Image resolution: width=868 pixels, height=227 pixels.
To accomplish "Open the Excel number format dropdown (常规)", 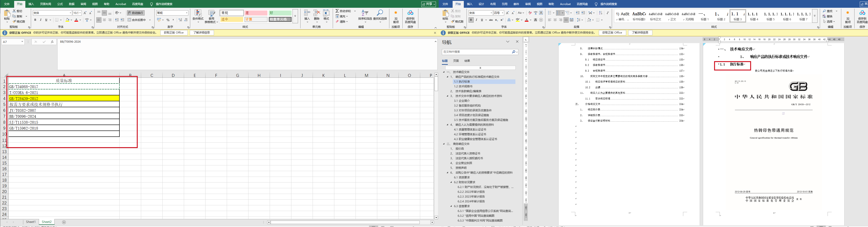I will coord(187,13).
